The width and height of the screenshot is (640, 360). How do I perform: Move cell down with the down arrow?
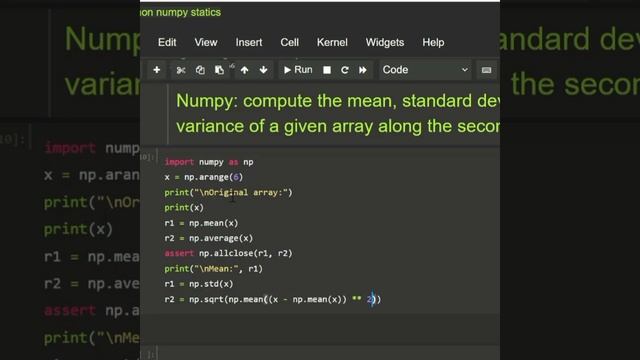coord(264,70)
